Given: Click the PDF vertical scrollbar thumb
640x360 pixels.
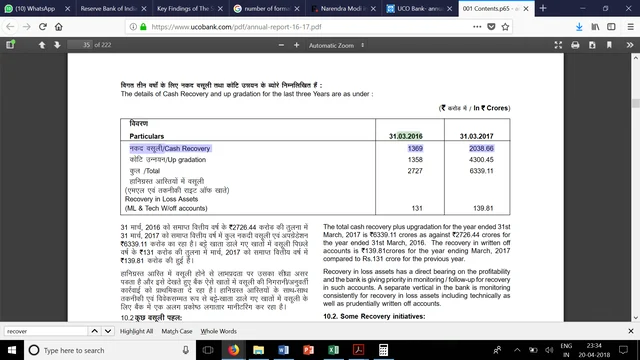Looking at the screenshot, I should (636, 103).
